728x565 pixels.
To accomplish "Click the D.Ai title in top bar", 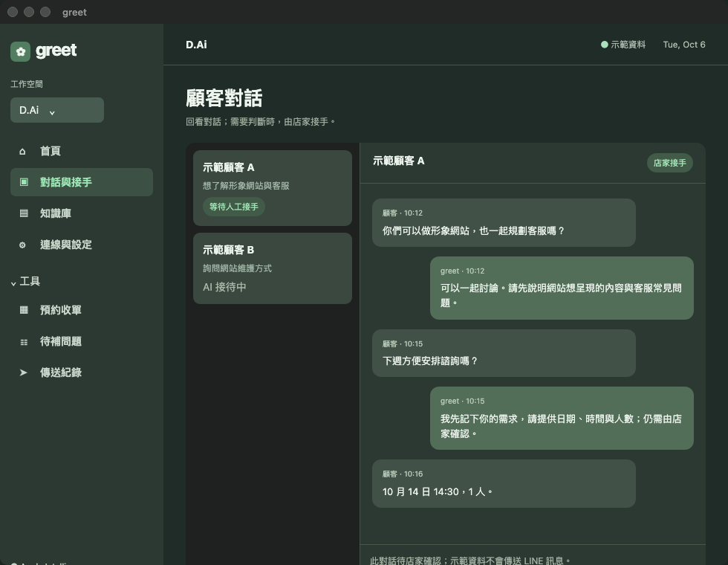I will pos(196,45).
